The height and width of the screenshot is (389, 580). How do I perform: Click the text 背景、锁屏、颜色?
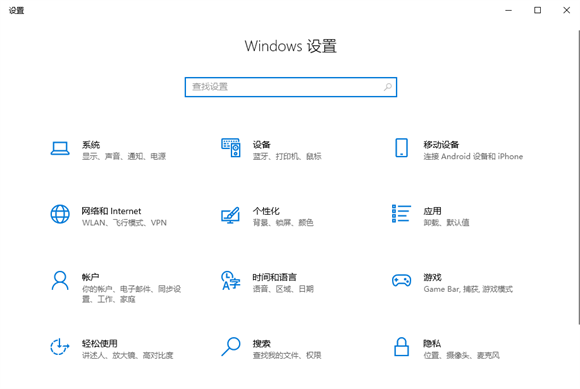[283, 223]
